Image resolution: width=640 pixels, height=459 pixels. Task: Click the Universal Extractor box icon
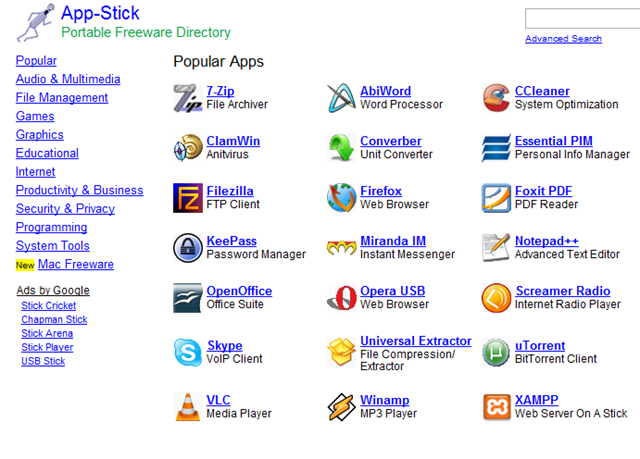coord(341,352)
